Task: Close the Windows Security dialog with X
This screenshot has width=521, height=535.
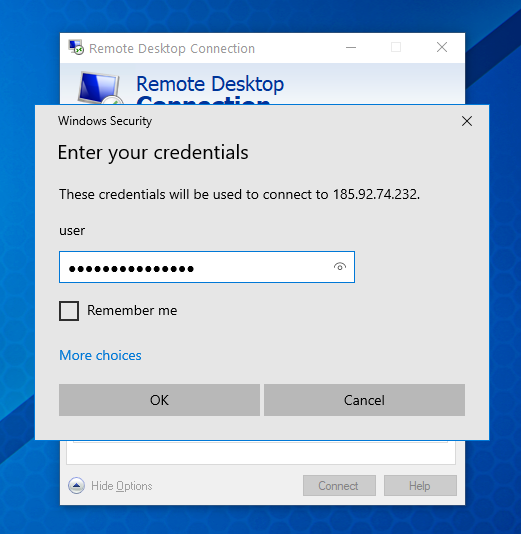Action: coord(467,121)
